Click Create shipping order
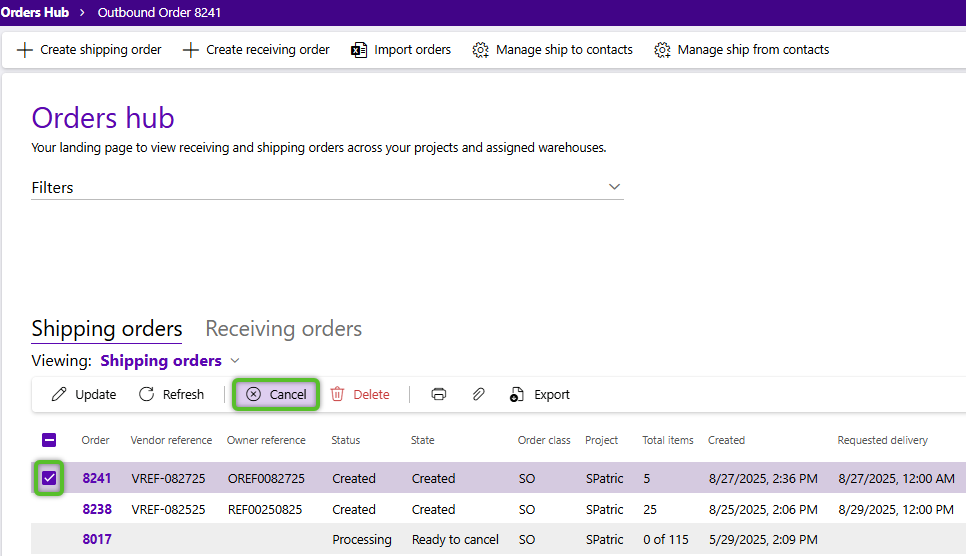Image resolution: width=966 pixels, height=556 pixels. click(x=89, y=49)
